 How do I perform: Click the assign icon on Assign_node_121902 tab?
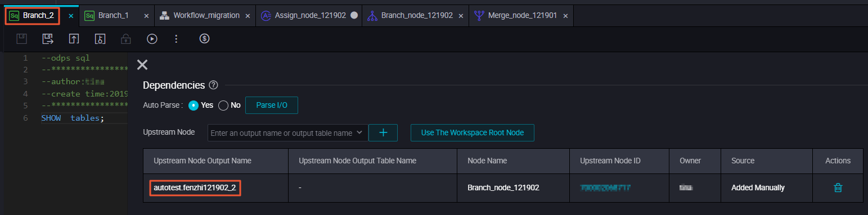click(266, 16)
